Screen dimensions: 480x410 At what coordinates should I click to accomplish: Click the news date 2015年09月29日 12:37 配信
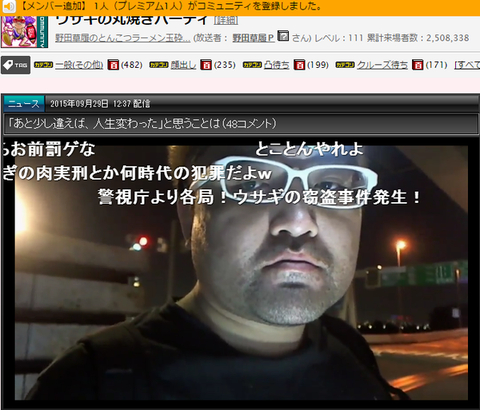click(100, 104)
